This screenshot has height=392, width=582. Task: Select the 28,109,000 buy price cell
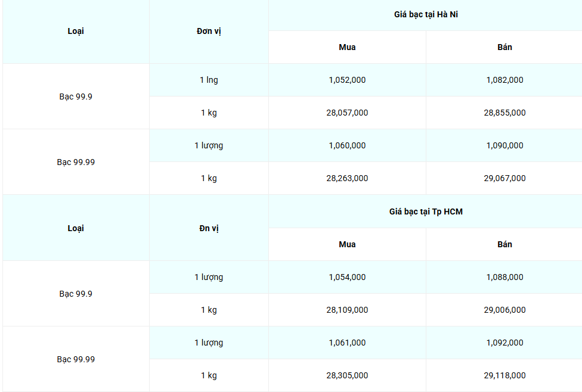pyautogui.click(x=347, y=310)
